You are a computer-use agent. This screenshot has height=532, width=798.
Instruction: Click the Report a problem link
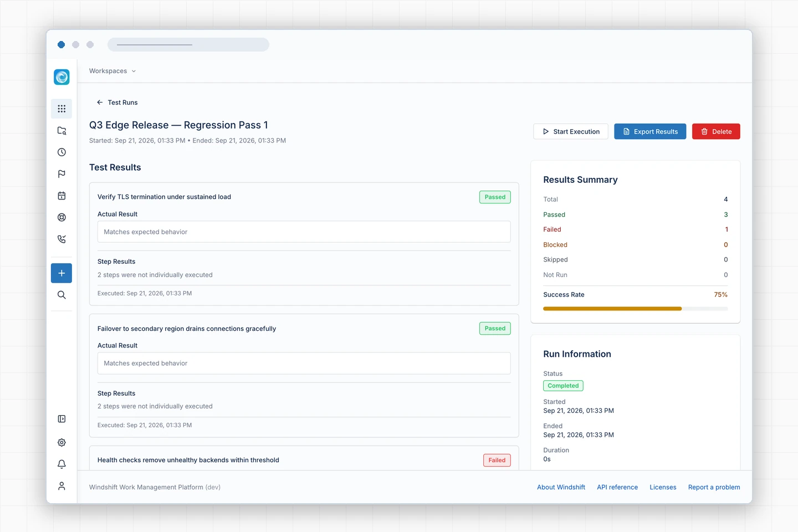[x=714, y=487]
